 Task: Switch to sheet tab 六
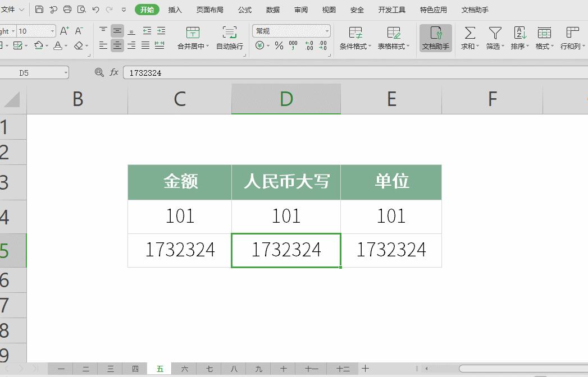pyautogui.click(x=184, y=369)
